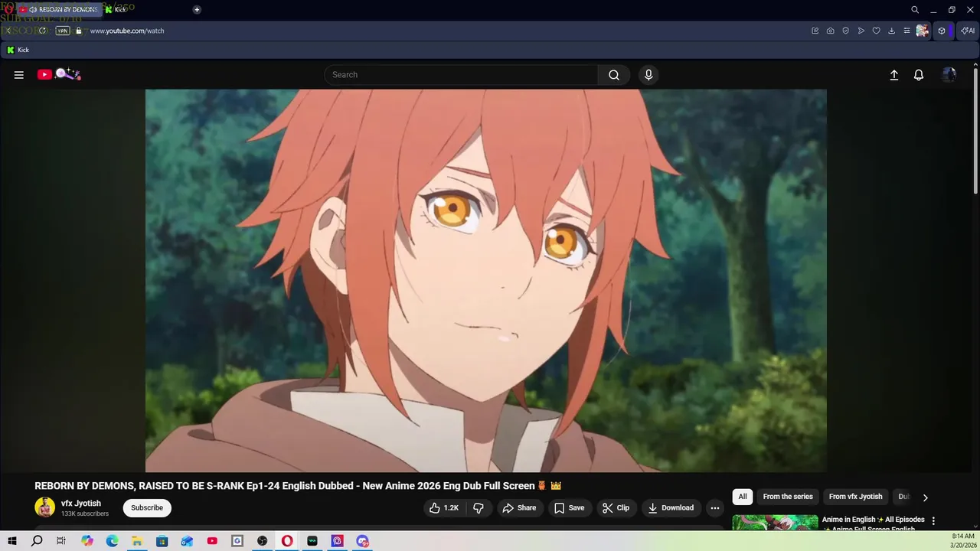Click the page edit/note icon in address bar
Image resolution: width=980 pixels, height=551 pixels.
coord(815,31)
